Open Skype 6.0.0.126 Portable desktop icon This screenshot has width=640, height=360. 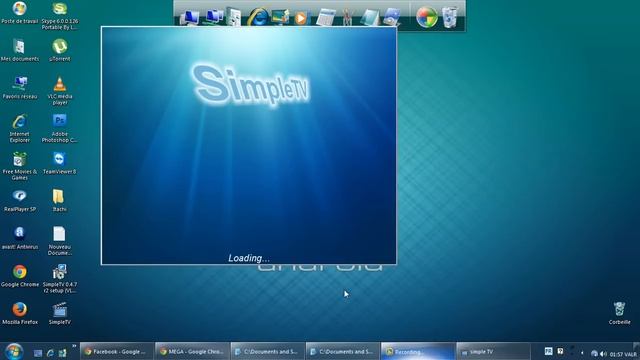(x=60, y=15)
